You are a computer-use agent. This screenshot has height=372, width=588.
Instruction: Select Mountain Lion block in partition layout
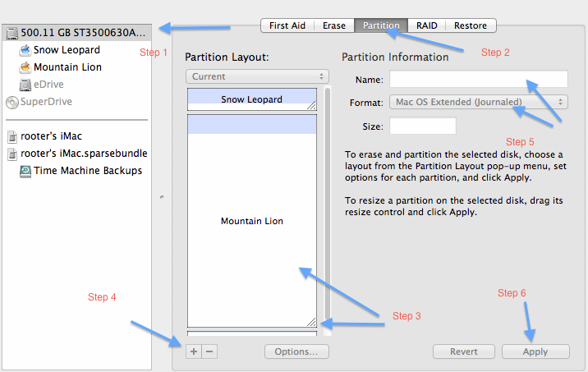pyautogui.click(x=252, y=221)
